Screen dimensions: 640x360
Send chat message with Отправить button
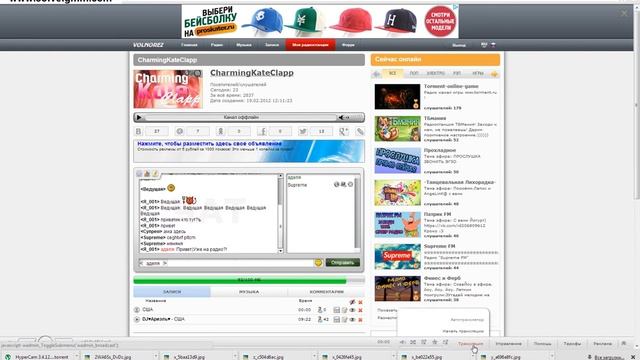(x=342, y=262)
